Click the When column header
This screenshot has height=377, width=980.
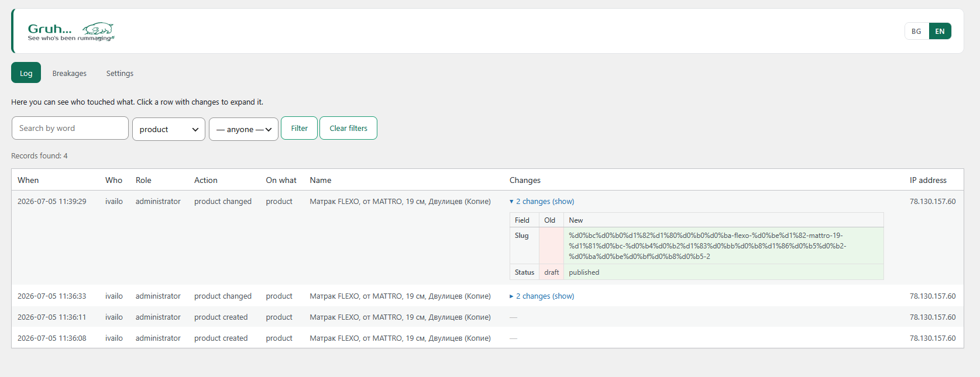(x=28, y=180)
